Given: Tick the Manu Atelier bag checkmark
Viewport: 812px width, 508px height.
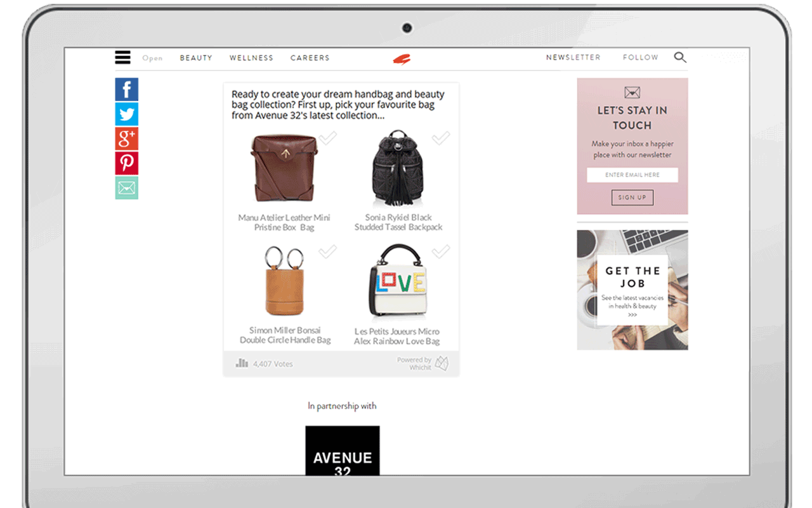Looking at the screenshot, I should point(327,138).
